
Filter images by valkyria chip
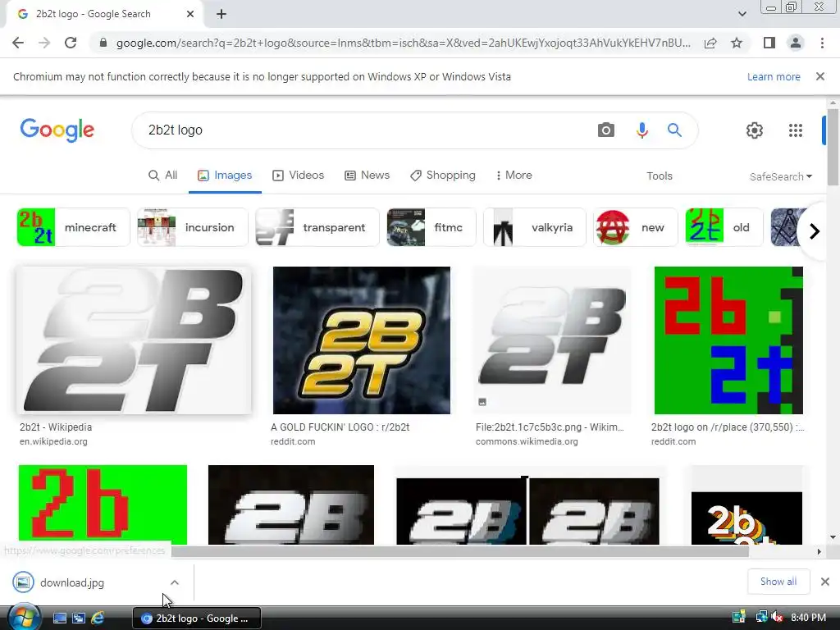pyautogui.click(x=535, y=227)
